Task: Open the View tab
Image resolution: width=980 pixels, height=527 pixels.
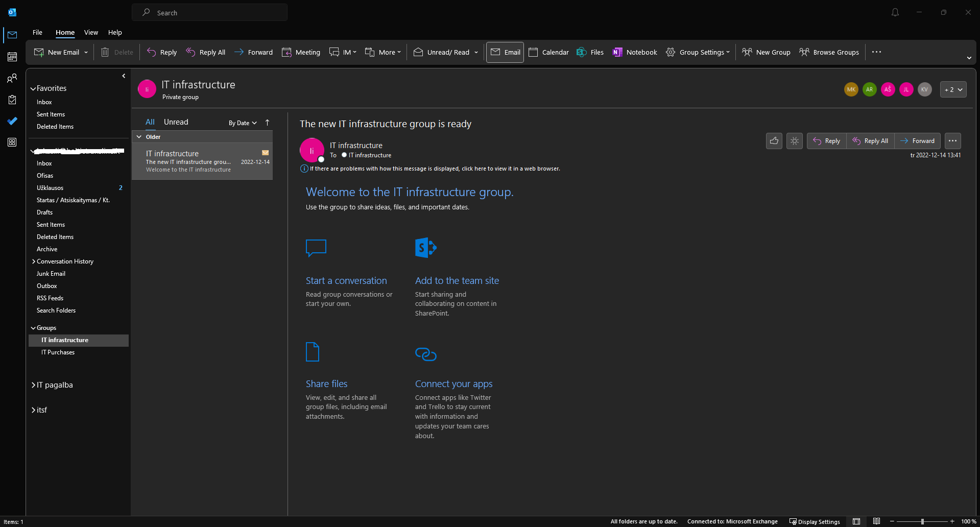Action: [91, 32]
